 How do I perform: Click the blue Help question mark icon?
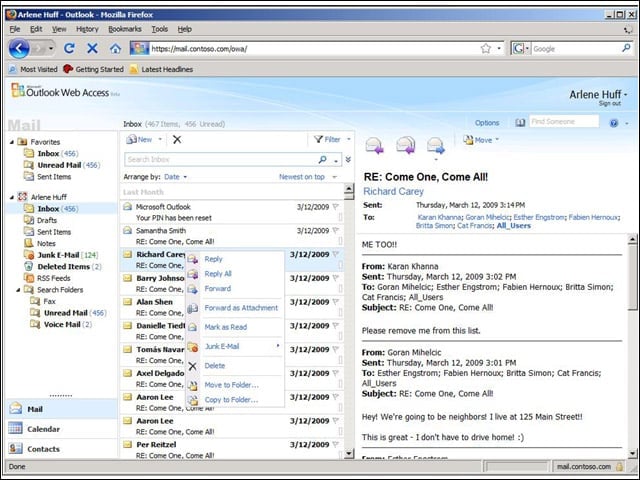click(x=613, y=123)
